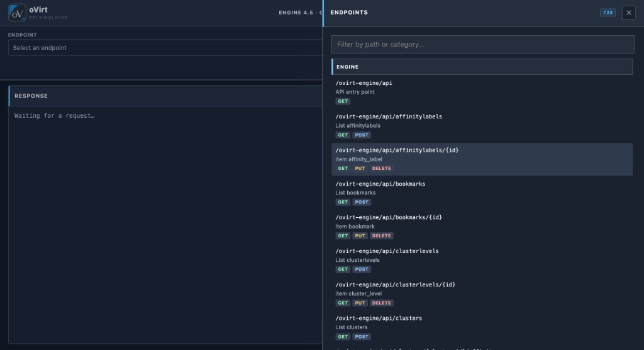Click the ENDPOINT field label
The image size is (644, 350).
click(x=22, y=35)
